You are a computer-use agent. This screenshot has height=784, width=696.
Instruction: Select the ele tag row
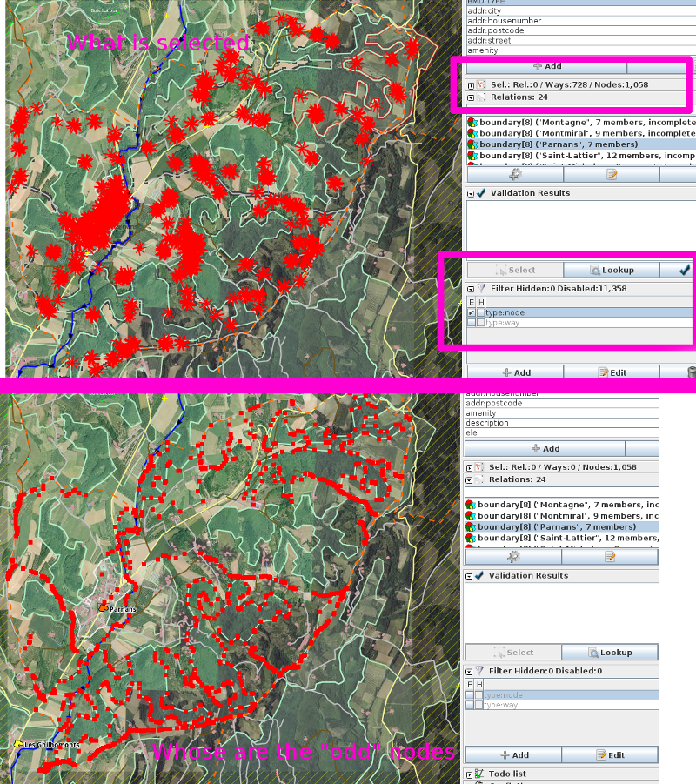(x=562, y=433)
